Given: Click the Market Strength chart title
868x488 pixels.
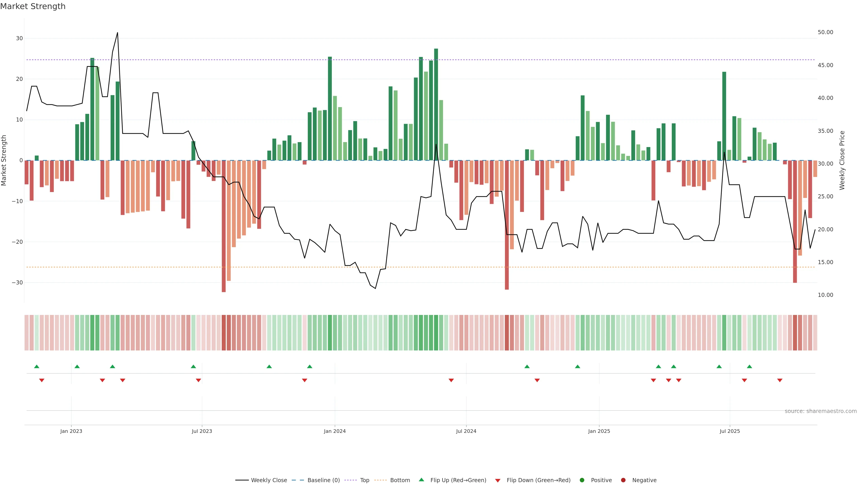Looking at the screenshot, I should (x=33, y=6).
